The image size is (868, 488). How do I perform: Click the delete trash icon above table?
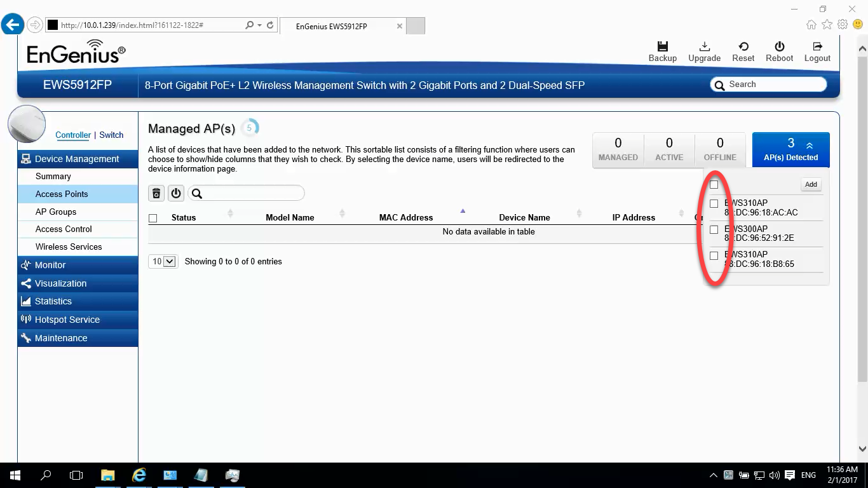(x=156, y=193)
